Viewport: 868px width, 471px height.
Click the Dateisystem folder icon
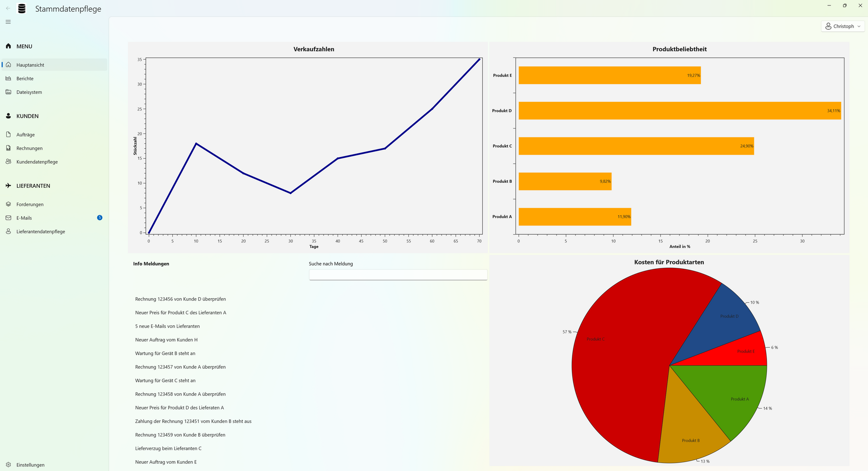(x=8, y=92)
